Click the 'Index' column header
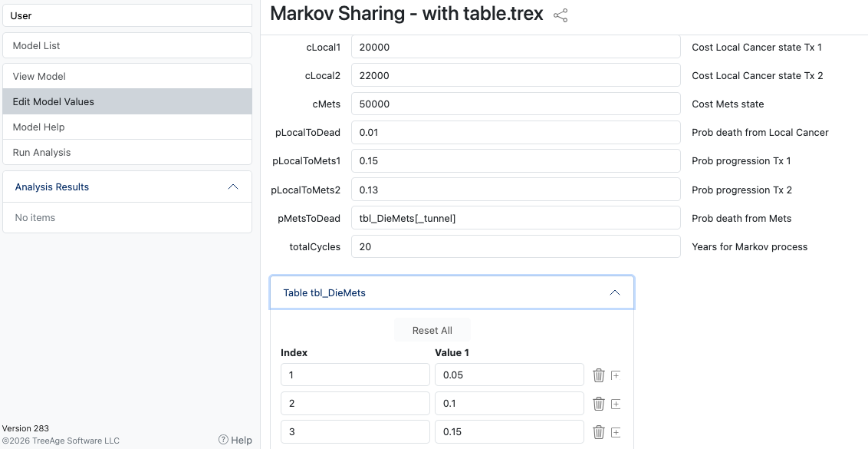868x449 pixels. click(x=294, y=352)
